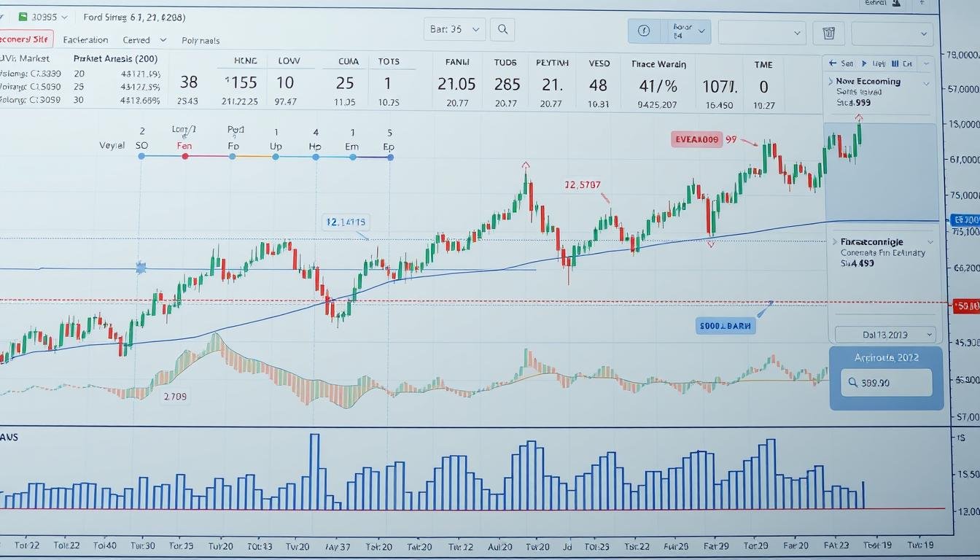Open the Bar: 35 dropdown
980x560 pixels.
pos(454,30)
